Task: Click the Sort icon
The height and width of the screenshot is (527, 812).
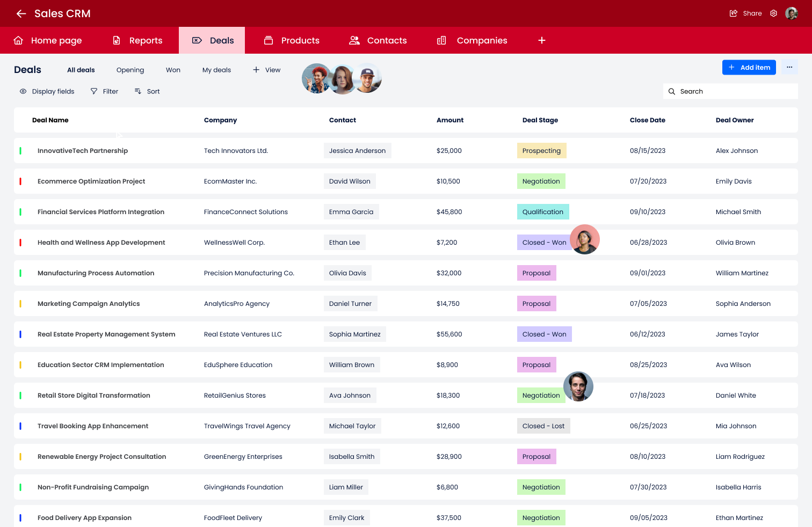Action: [x=138, y=91]
